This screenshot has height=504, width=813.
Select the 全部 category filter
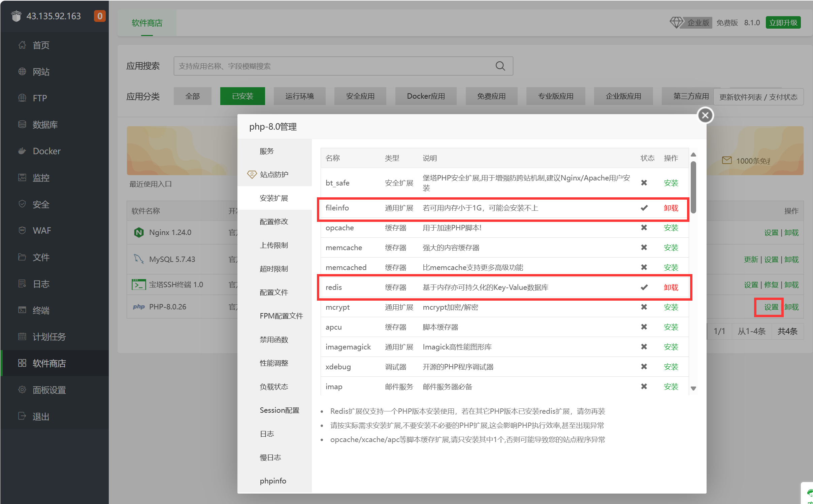click(192, 96)
